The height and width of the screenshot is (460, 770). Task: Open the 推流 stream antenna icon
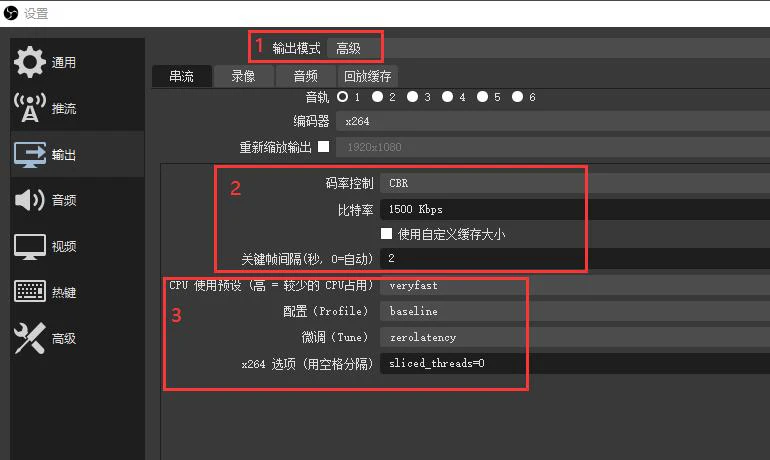30,108
